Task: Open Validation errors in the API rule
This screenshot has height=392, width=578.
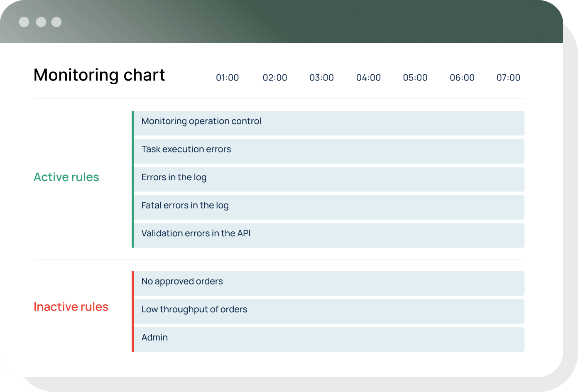Action: 329,235
